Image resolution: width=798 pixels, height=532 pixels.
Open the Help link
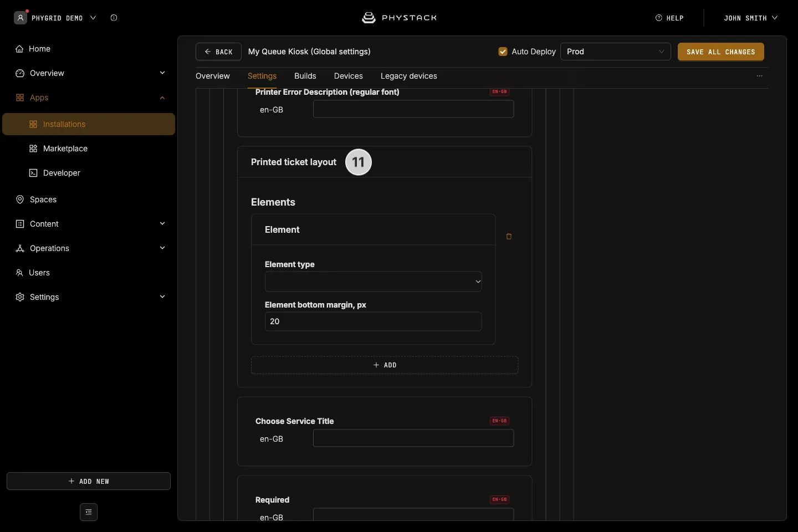tap(669, 18)
